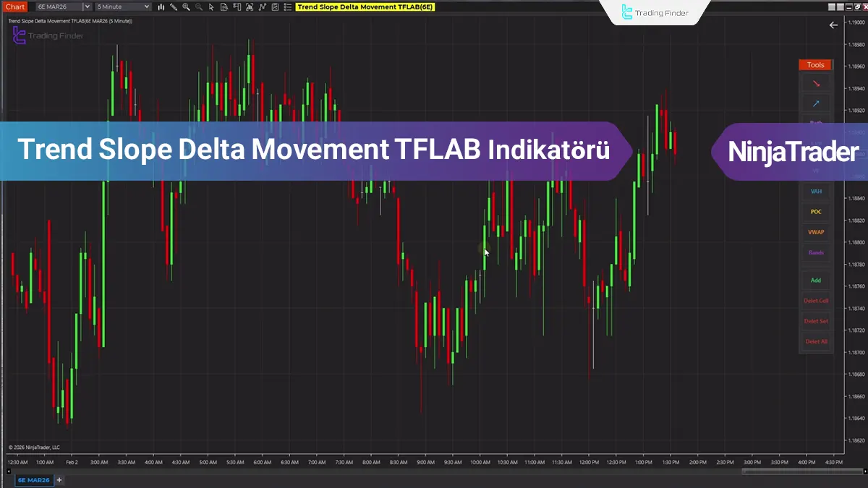Select the red trend line tool
The image size is (868, 488).
(x=816, y=83)
